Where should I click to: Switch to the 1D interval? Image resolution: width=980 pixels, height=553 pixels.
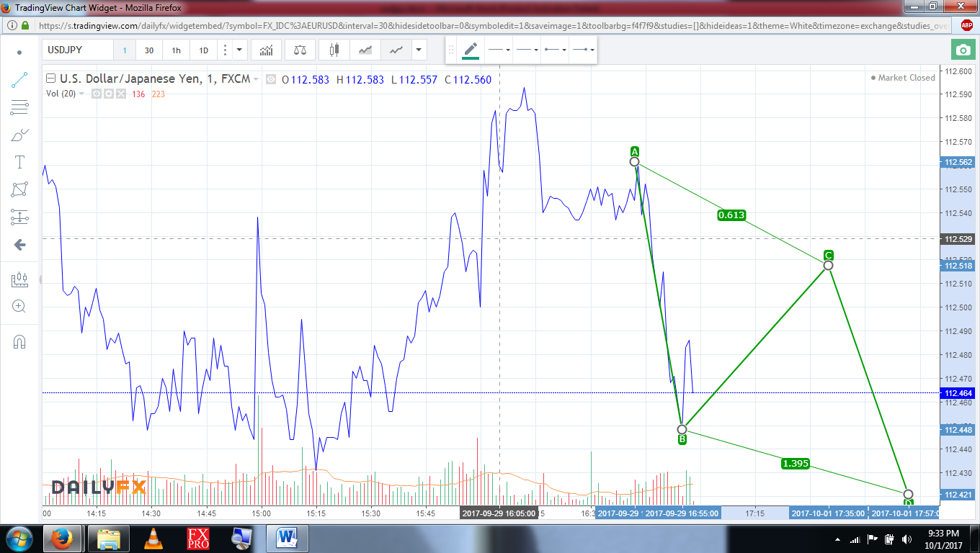point(204,50)
